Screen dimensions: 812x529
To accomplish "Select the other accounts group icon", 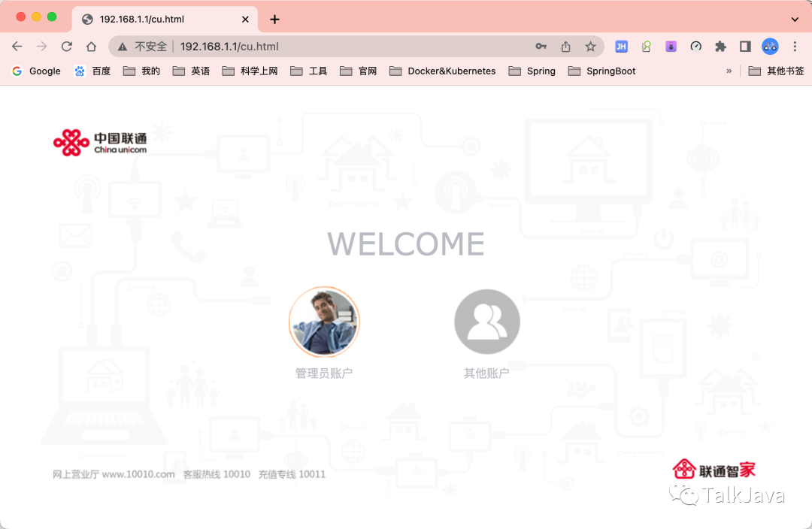I will 486,322.
